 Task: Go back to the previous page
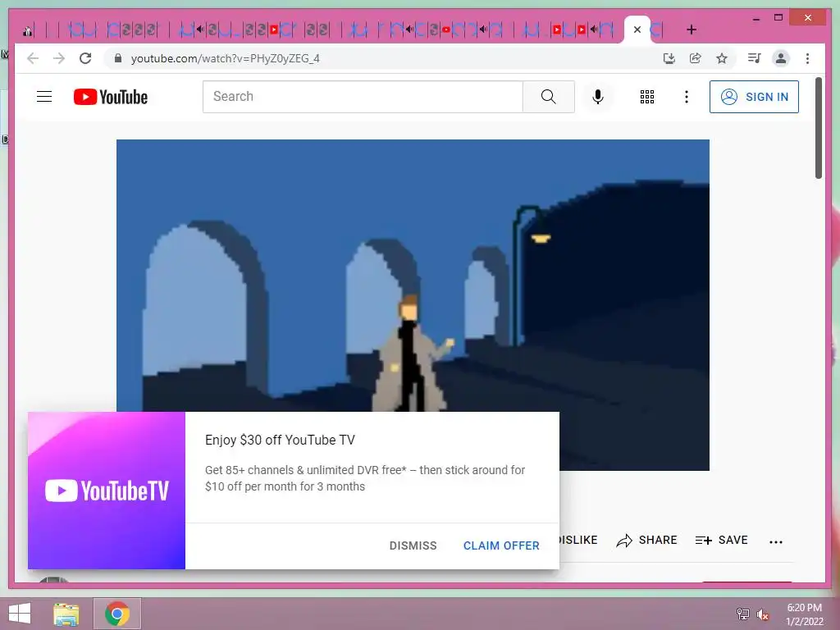[33, 58]
